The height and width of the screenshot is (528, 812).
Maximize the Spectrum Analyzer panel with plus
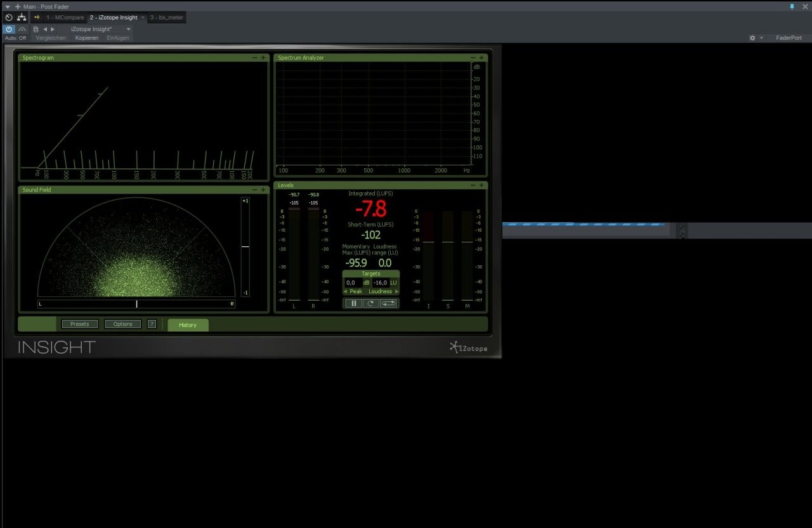481,58
